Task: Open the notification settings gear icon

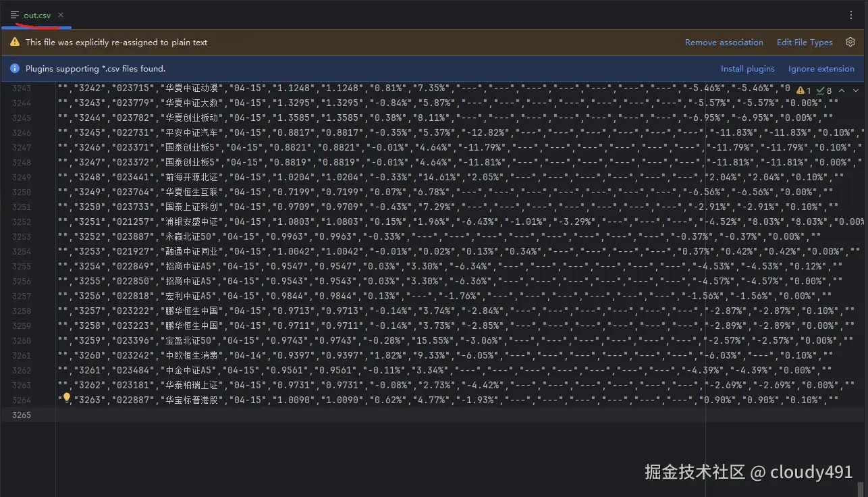Action: [850, 42]
